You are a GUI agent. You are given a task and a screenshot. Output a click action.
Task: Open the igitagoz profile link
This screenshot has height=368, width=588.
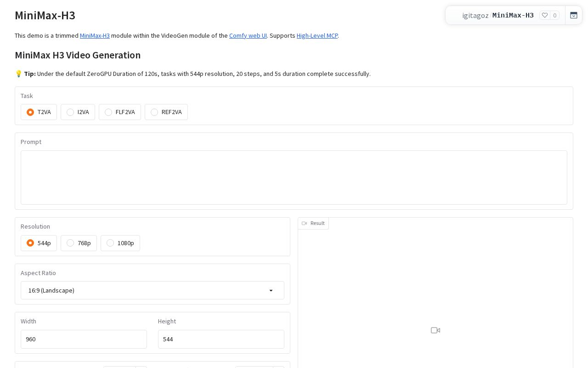click(475, 15)
